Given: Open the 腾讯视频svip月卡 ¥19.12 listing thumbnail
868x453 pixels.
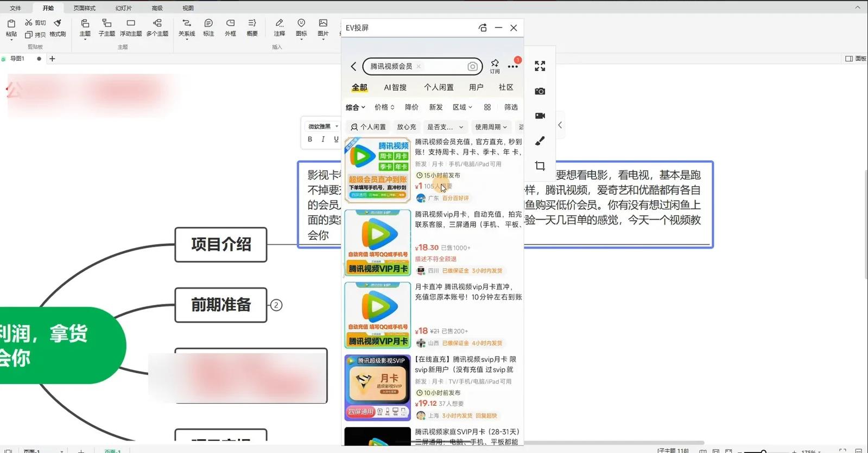Looking at the screenshot, I should 377,388.
